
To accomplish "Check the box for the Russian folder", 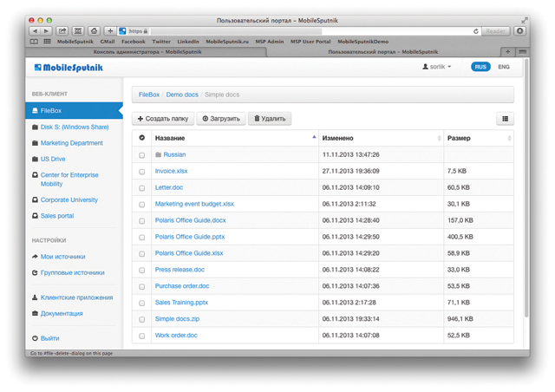I will pyautogui.click(x=141, y=155).
